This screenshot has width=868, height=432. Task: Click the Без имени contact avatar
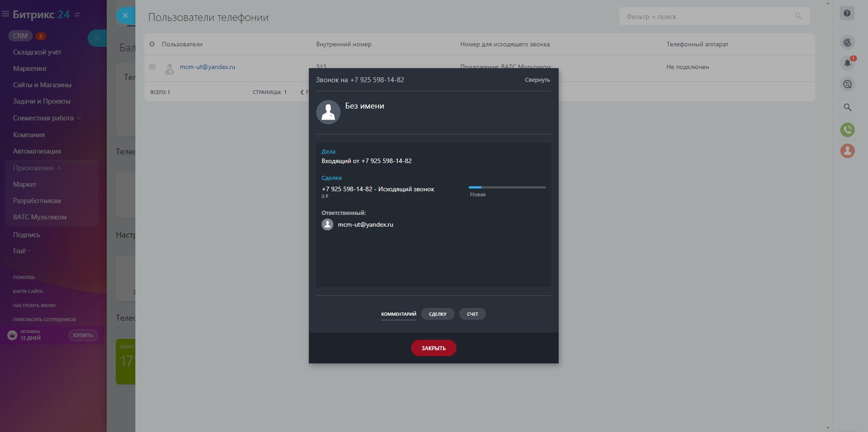click(x=328, y=112)
